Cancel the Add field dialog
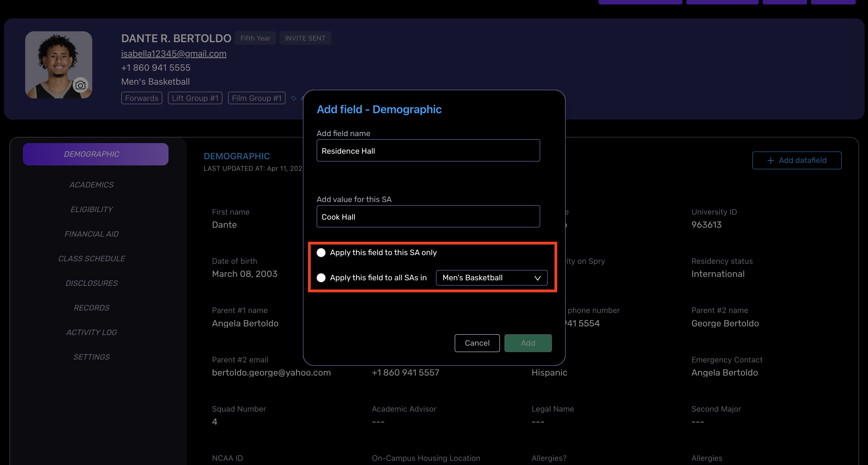The height and width of the screenshot is (465, 868). click(x=477, y=343)
